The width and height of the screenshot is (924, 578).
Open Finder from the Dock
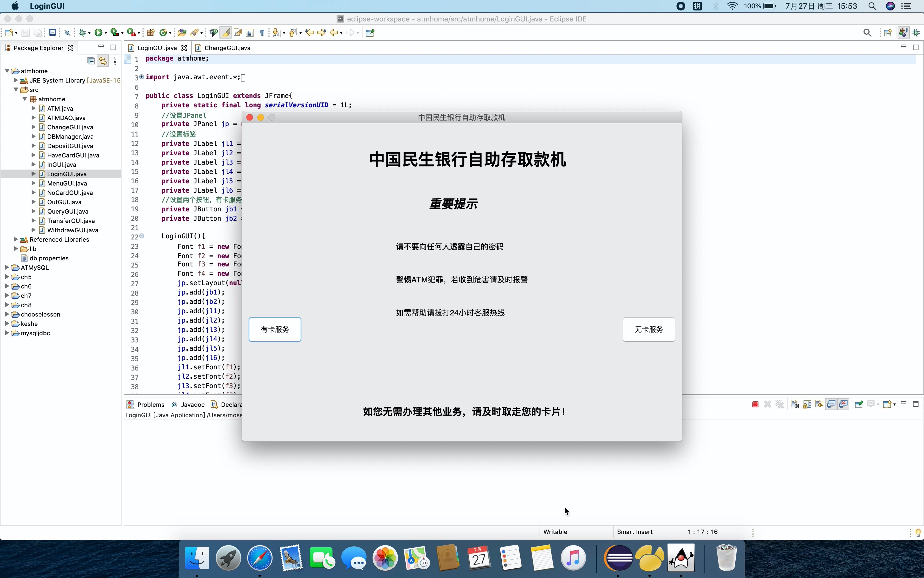click(197, 558)
